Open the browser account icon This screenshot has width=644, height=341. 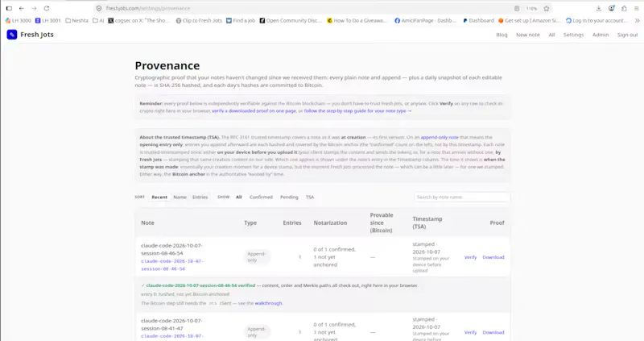612,8
